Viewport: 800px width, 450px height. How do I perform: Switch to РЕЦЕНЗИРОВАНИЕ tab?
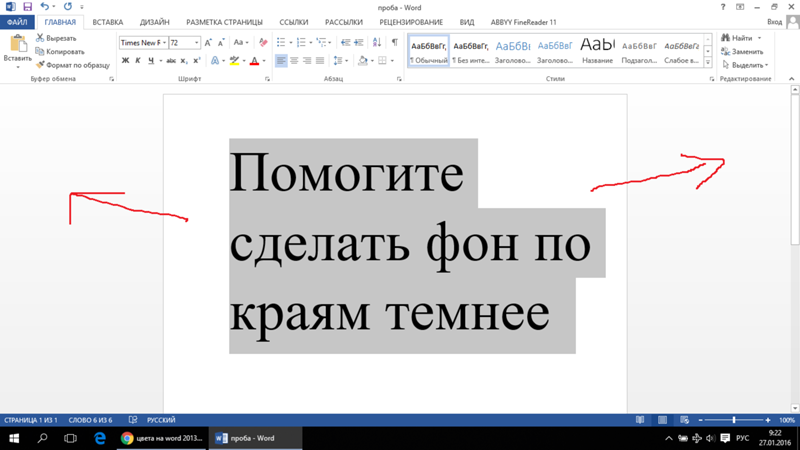pos(411,22)
